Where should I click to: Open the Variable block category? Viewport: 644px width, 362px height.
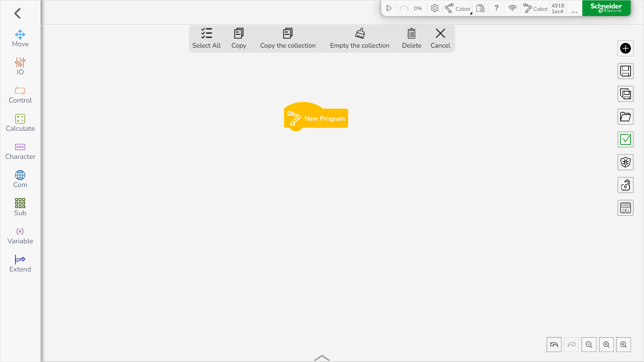(20, 235)
